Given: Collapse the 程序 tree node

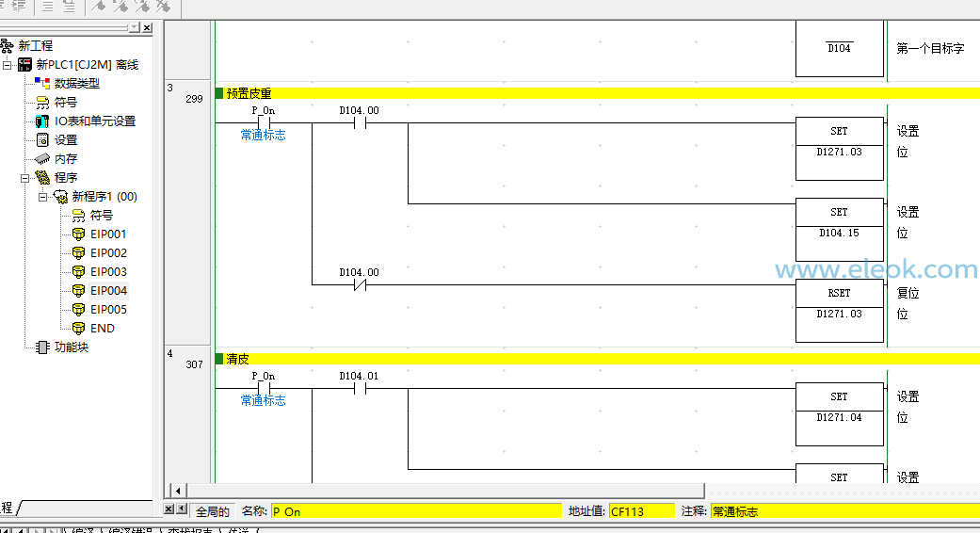Looking at the screenshot, I should 25,178.
